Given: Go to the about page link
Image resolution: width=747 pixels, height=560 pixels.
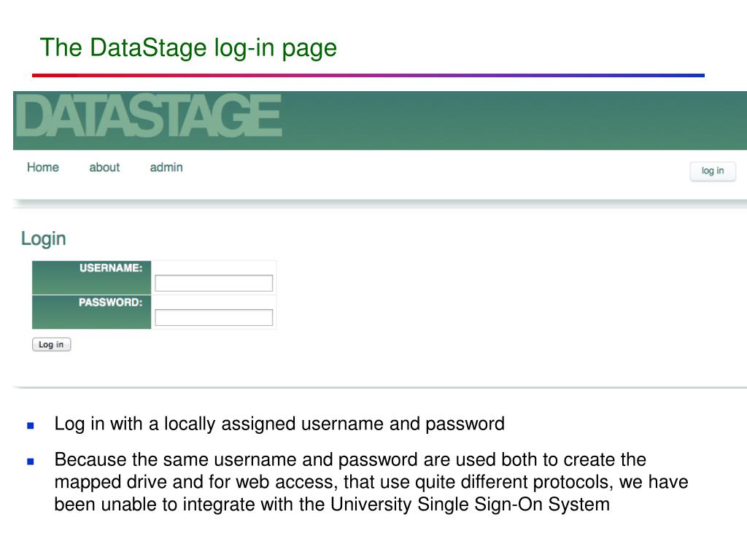Looking at the screenshot, I should pos(104,167).
